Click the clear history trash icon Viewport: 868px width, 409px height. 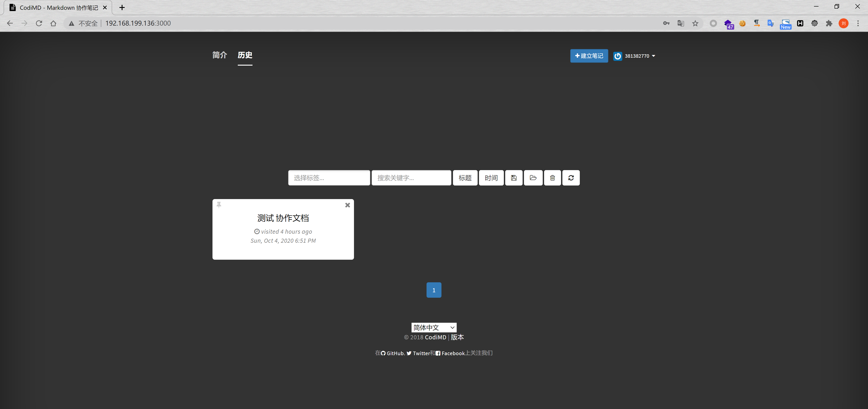click(552, 178)
